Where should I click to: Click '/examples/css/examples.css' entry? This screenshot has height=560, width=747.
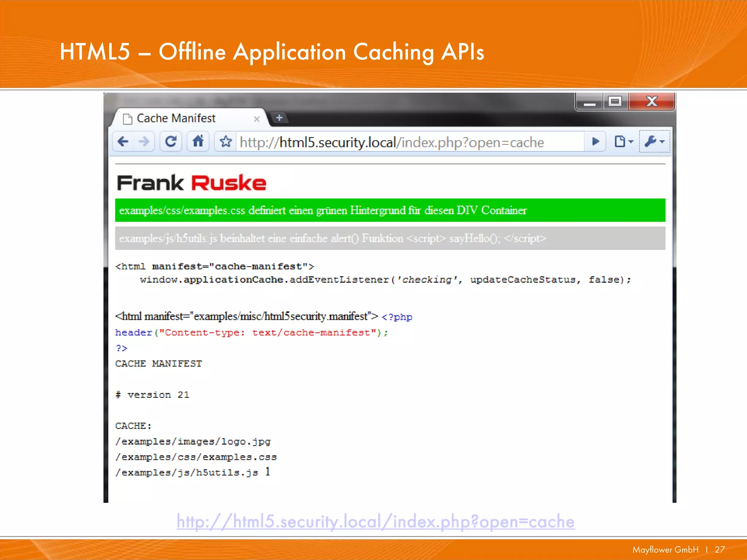click(x=196, y=457)
